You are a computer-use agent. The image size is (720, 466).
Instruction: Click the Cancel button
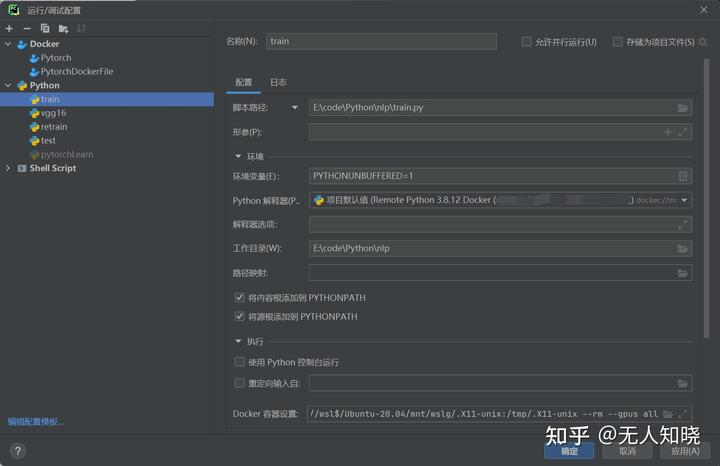627,451
